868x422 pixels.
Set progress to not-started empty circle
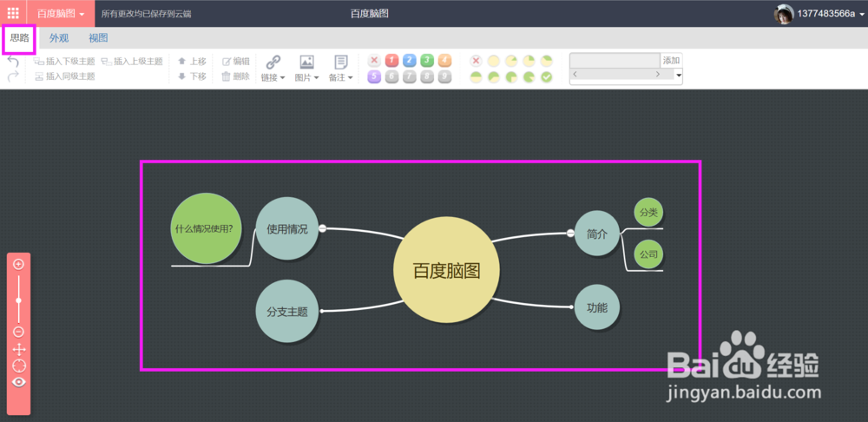click(x=493, y=61)
